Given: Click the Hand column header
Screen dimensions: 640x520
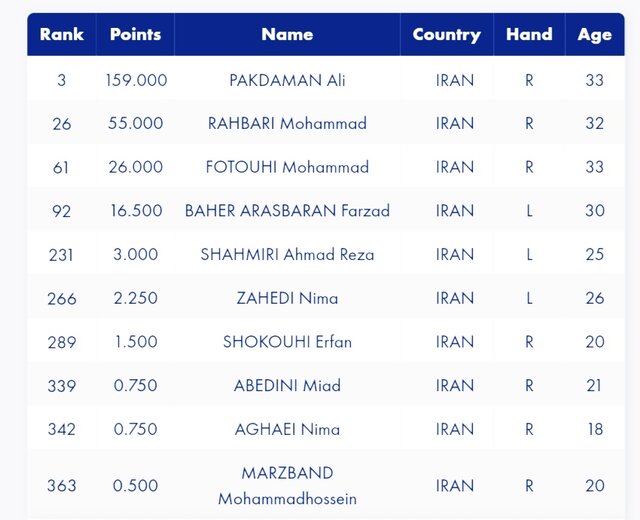Looking at the screenshot, I should click(529, 34).
